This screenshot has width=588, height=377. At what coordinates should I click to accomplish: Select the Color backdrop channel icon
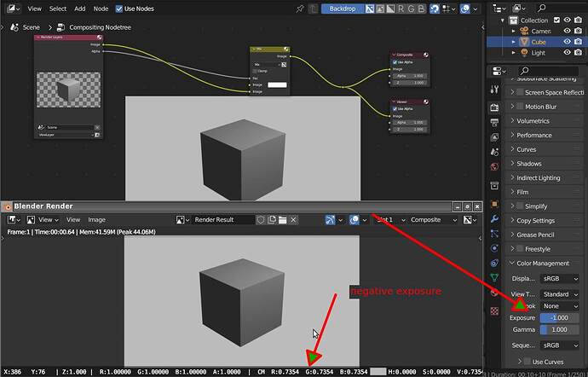(x=380, y=9)
